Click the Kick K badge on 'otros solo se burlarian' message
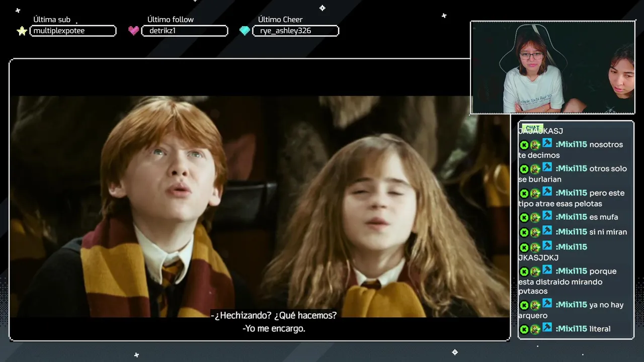 tap(524, 169)
